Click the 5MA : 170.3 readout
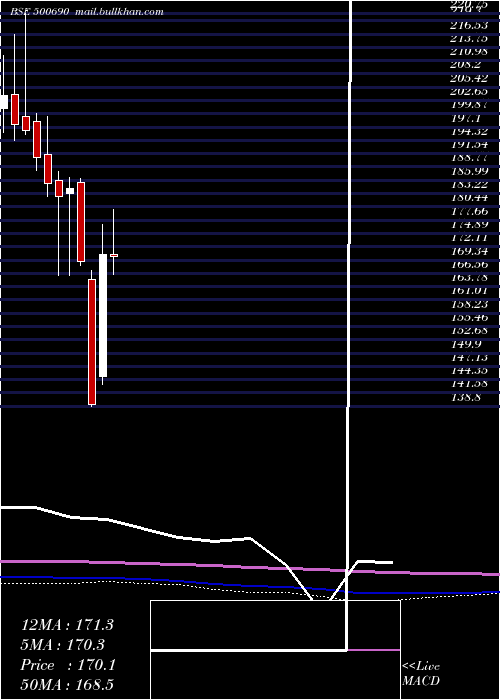 (63, 645)
